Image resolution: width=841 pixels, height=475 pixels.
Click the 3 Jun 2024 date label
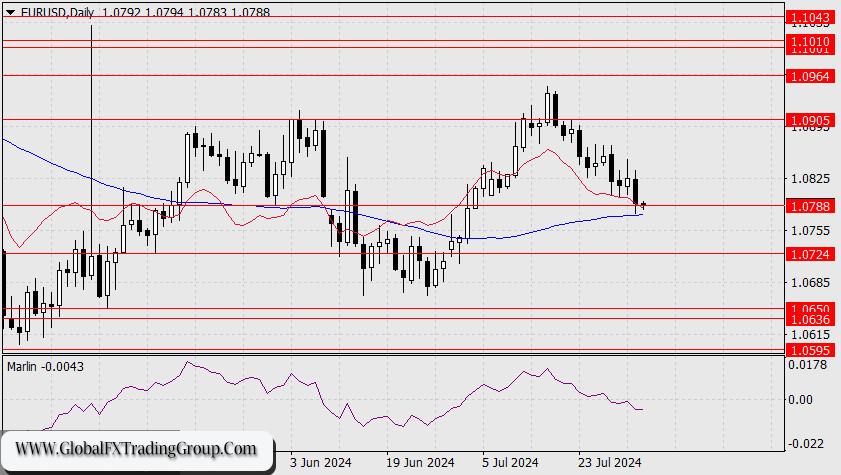click(x=321, y=462)
